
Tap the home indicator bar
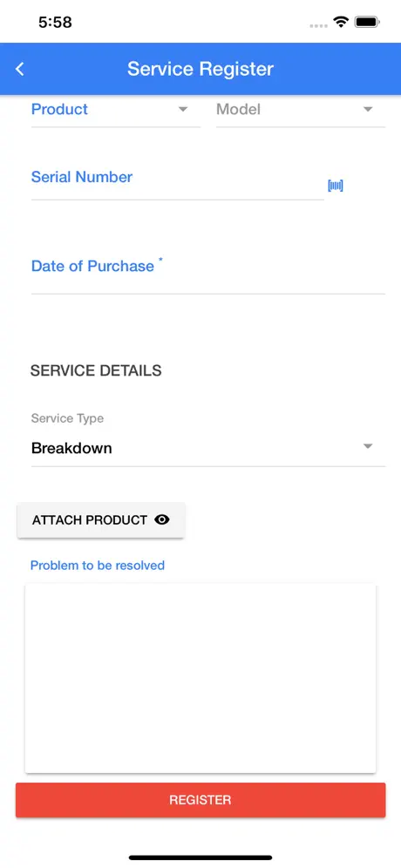(x=200, y=858)
